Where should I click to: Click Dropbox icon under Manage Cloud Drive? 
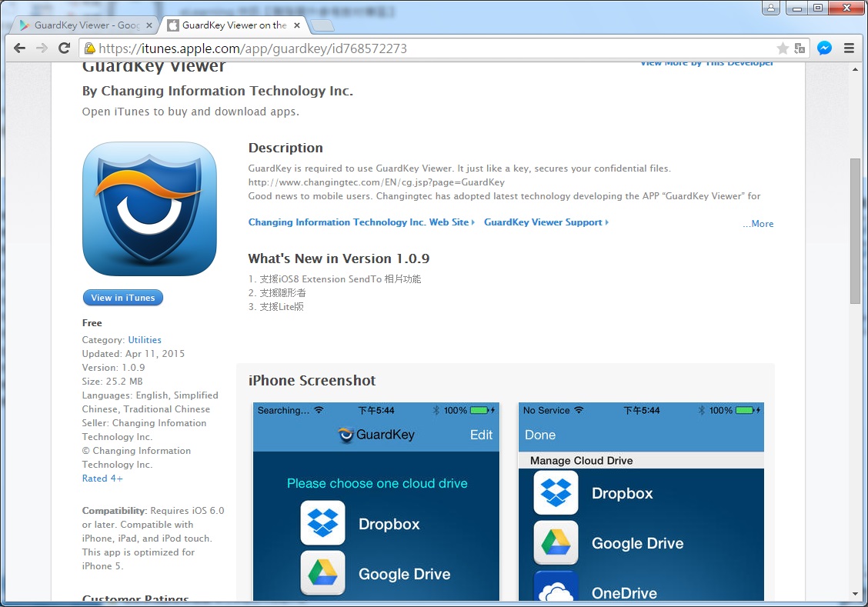(x=556, y=492)
